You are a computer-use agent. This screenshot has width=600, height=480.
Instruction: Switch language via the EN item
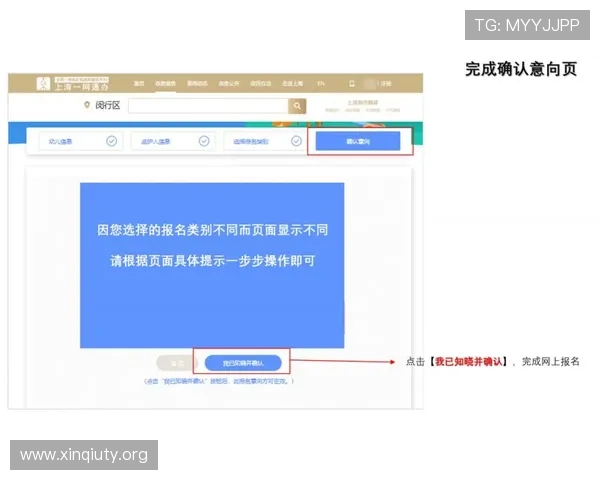(321, 83)
